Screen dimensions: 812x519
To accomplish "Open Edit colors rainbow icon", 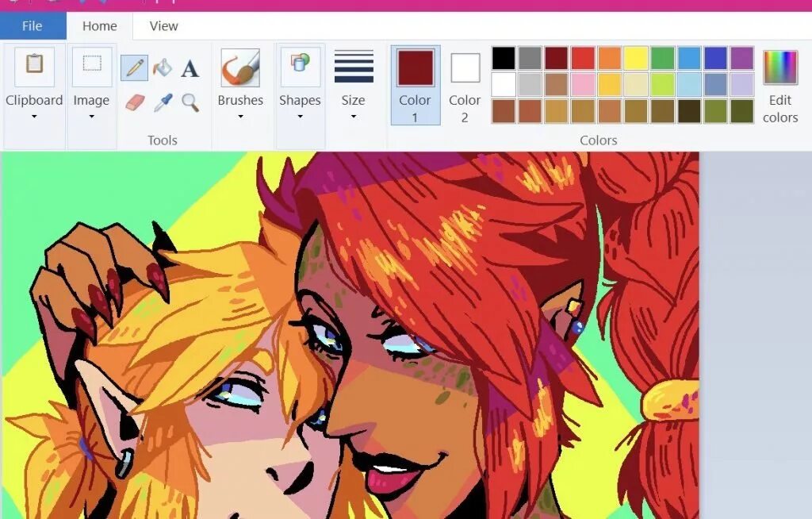I will 780,67.
